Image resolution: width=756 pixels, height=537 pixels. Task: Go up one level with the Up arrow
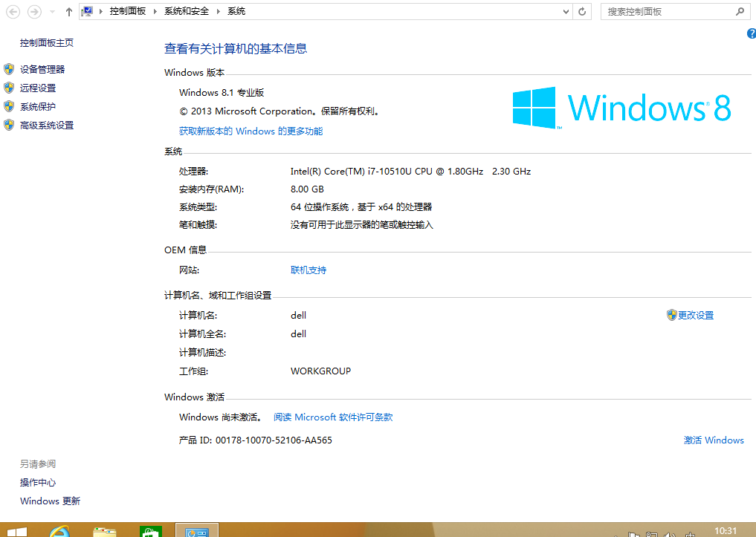[69, 12]
